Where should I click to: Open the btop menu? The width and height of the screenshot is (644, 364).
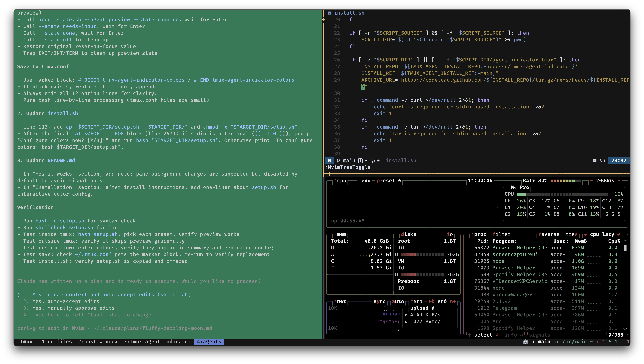(x=364, y=181)
